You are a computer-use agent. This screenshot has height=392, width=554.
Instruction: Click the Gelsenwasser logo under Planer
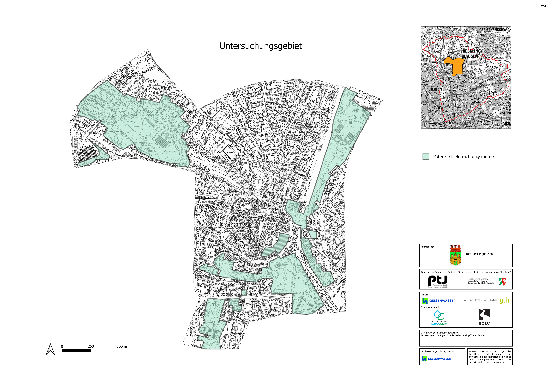(439, 301)
